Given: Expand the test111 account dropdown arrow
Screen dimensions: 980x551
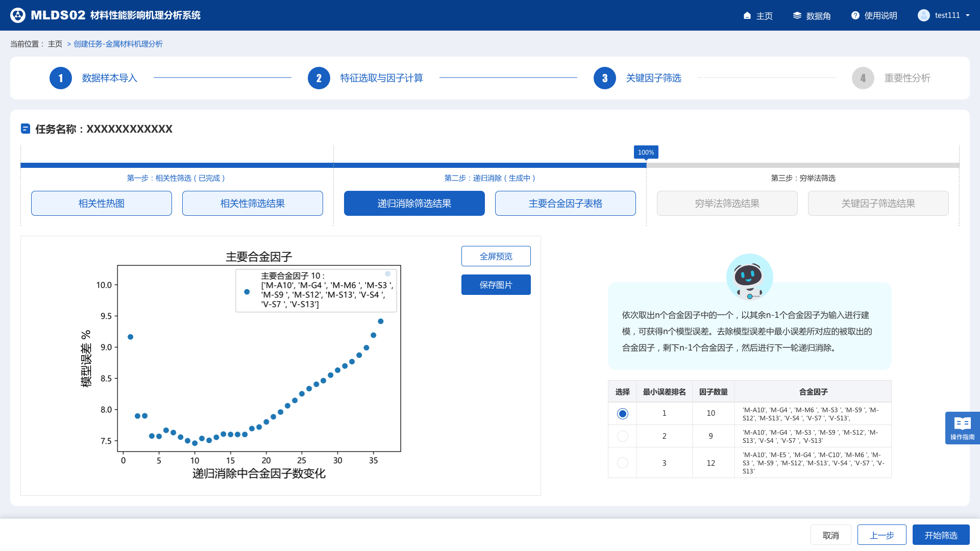Looking at the screenshot, I should click(967, 15).
